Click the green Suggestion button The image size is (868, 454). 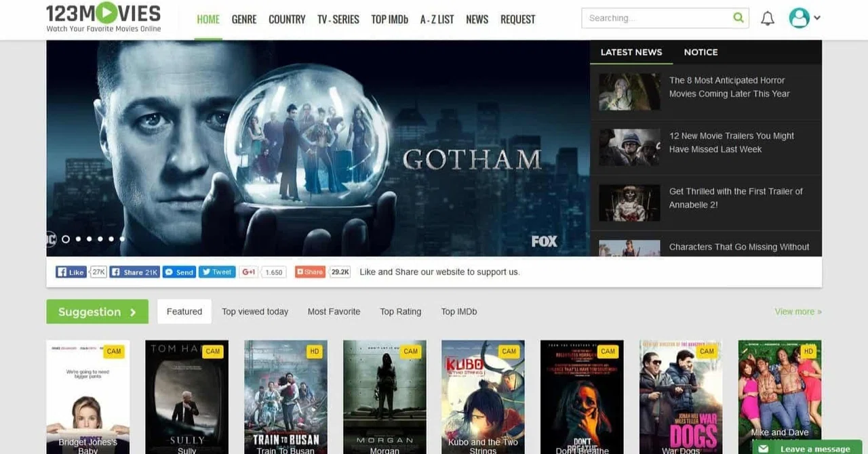coord(97,312)
